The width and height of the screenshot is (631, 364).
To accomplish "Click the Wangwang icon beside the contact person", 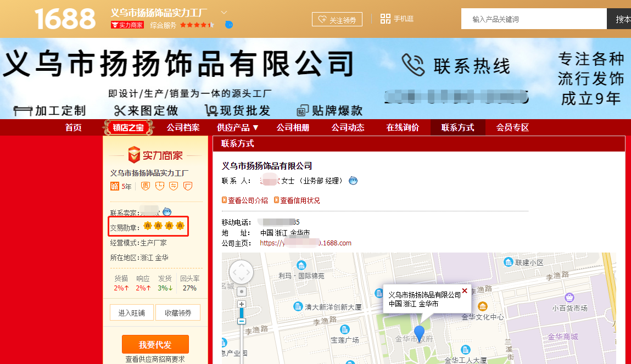I will [x=353, y=181].
